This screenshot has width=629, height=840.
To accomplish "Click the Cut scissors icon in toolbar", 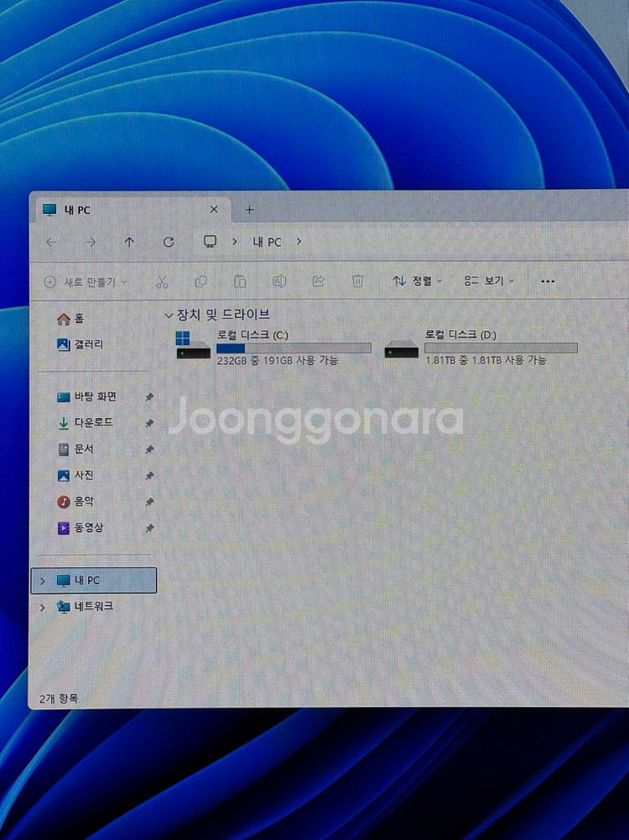I will (163, 281).
